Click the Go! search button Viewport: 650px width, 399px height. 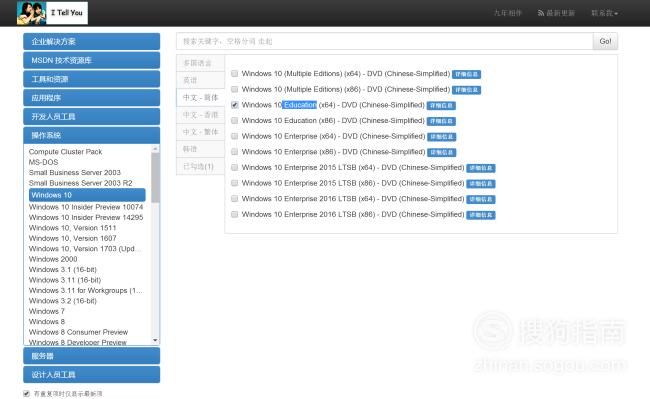click(605, 41)
